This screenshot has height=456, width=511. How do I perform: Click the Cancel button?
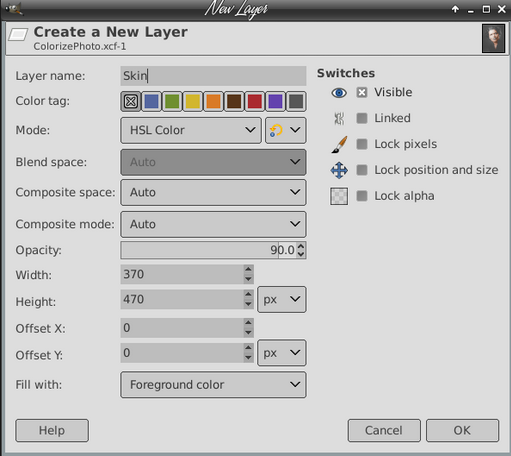click(x=384, y=430)
